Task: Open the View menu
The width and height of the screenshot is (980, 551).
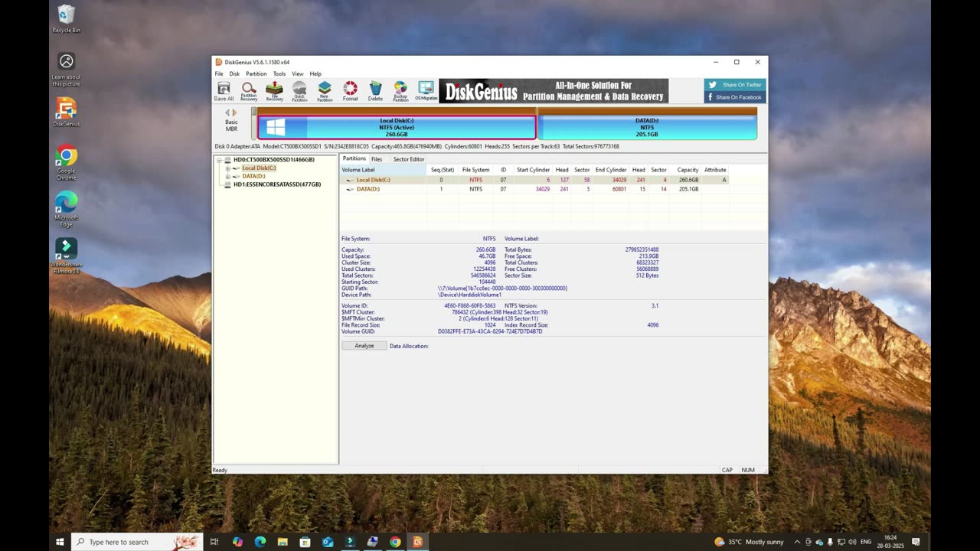Action: 297,74
